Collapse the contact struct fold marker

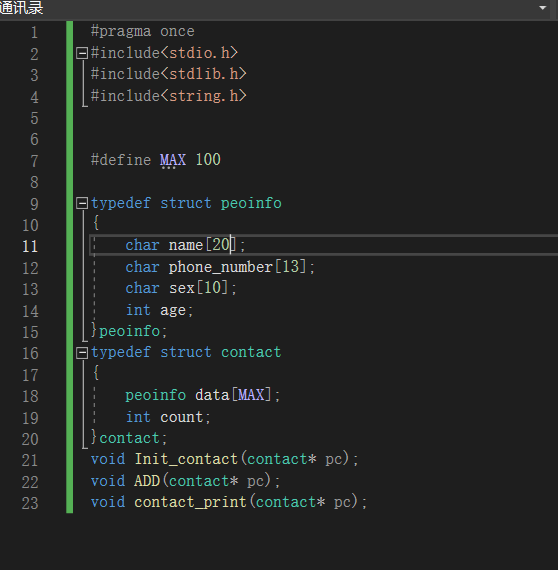pos(82,353)
